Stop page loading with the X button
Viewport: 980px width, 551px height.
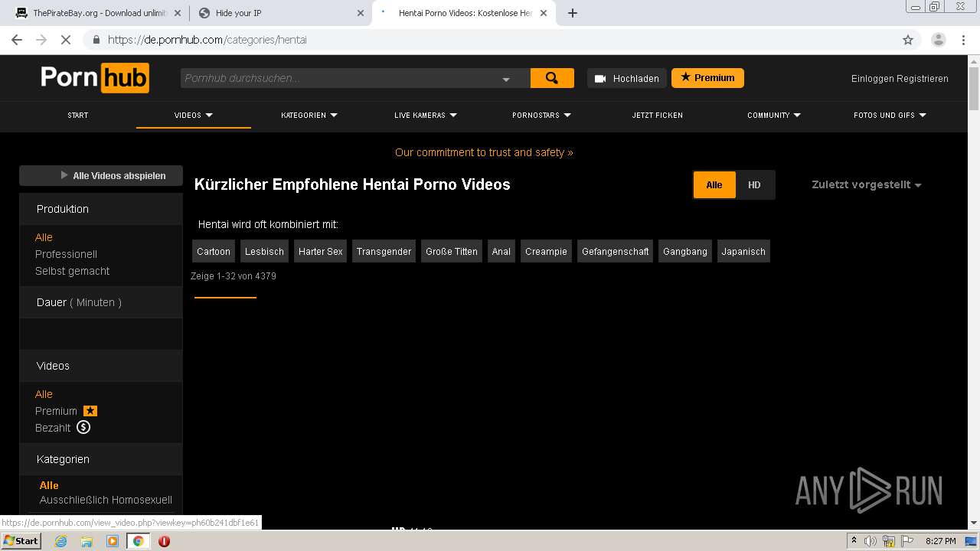(66, 40)
